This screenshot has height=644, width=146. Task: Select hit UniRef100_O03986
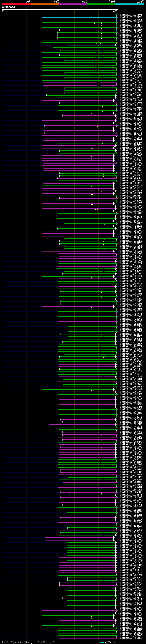(x=131, y=635)
